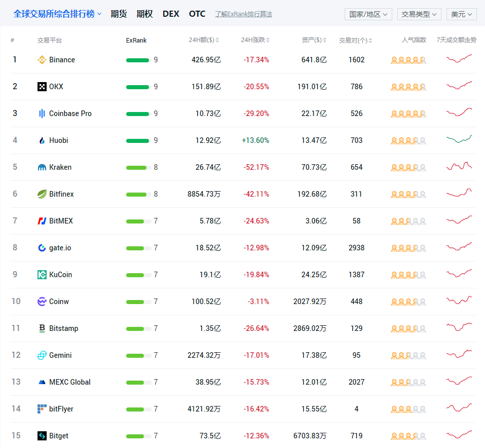Click Bitfinex assets value 192.68亿
This screenshot has width=485, height=448.
point(312,194)
